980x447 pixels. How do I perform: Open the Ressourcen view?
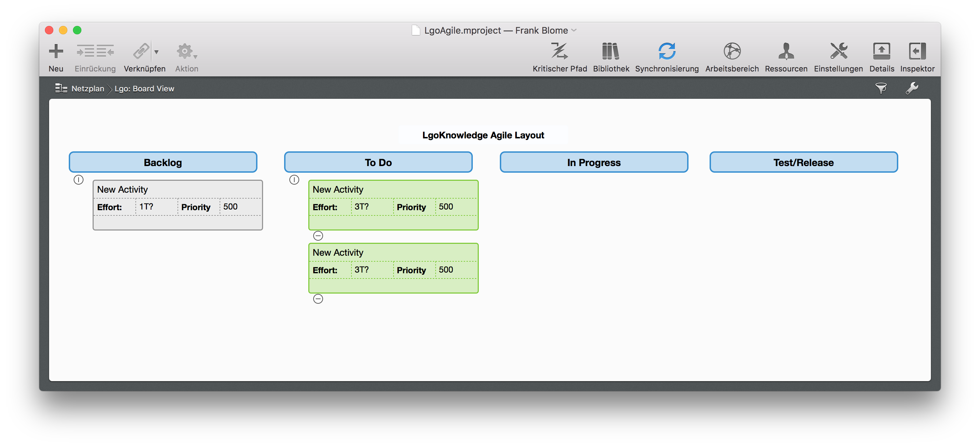(x=786, y=50)
